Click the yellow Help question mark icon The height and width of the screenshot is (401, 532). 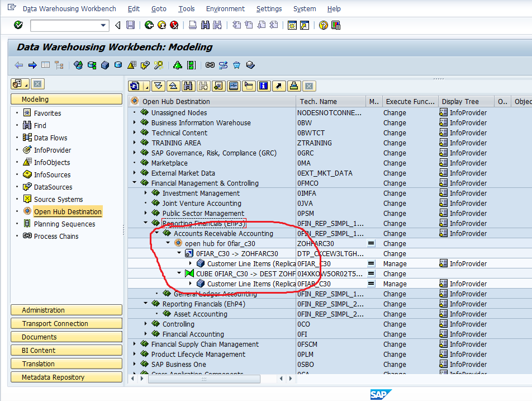(324, 25)
